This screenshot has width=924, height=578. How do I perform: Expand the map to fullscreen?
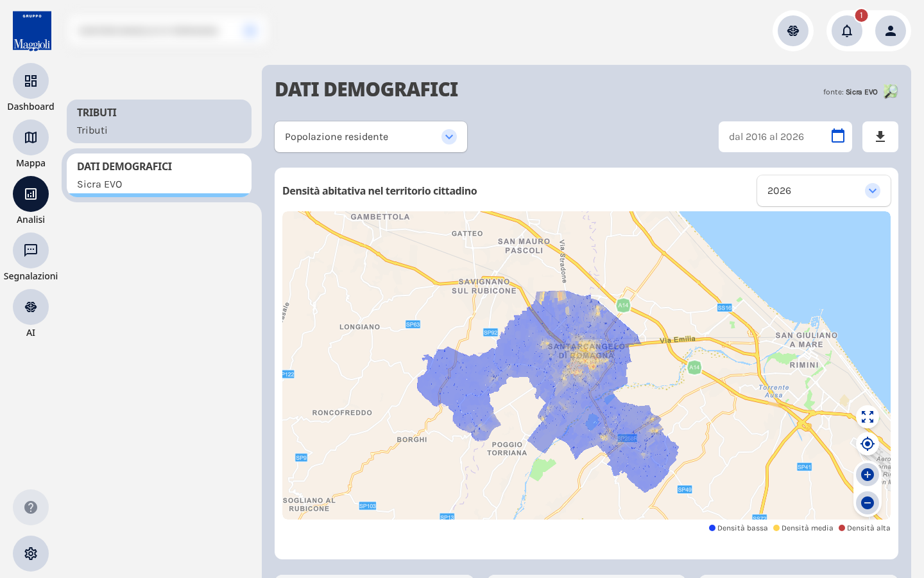868,417
